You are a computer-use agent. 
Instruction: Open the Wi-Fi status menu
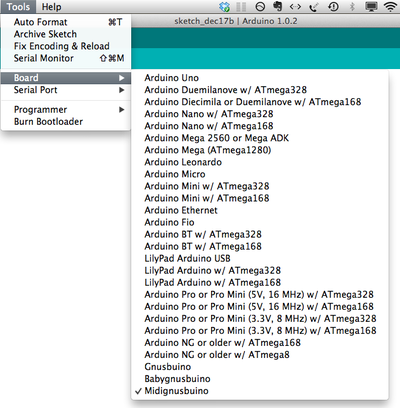(x=391, y=7)
